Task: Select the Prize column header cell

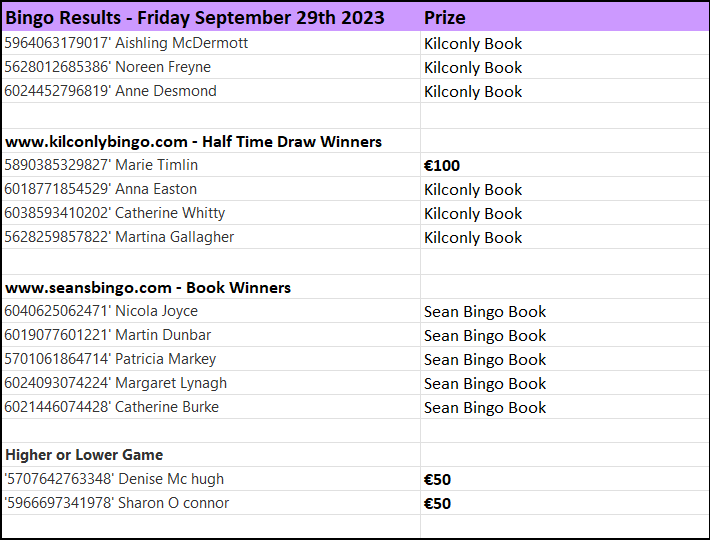Action: point(565,18)
